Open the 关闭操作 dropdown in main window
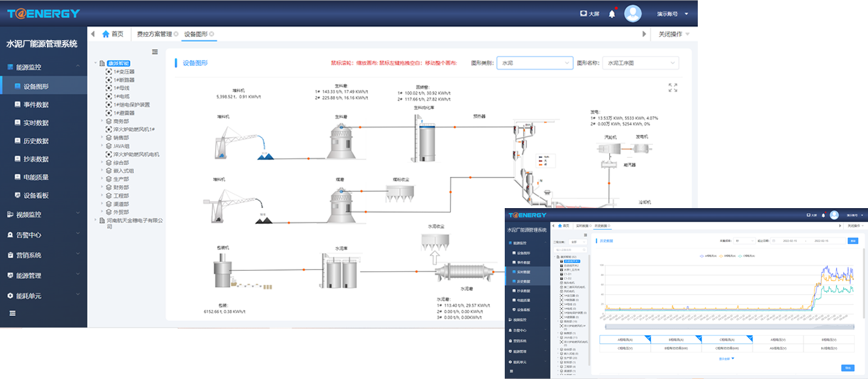This screenshot has height=379, width=868. pyautogui.click(x=674, y=34)
